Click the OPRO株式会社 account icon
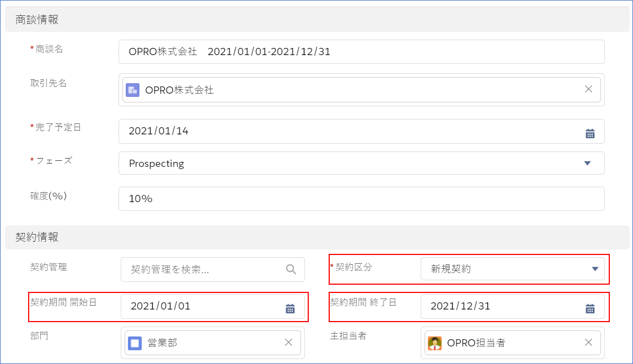 click(x=132, y=90)
